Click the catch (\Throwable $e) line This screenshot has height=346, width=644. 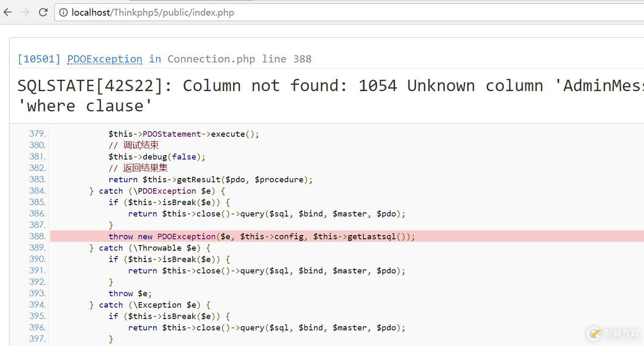149,248
